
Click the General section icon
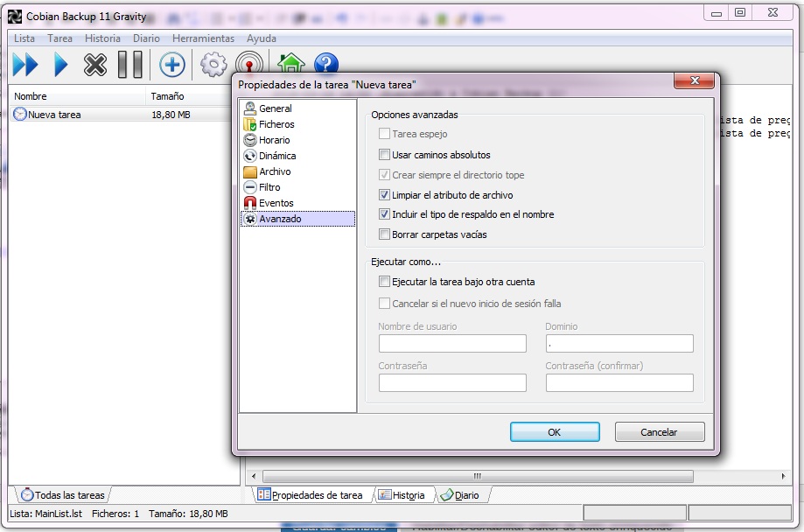249,108
